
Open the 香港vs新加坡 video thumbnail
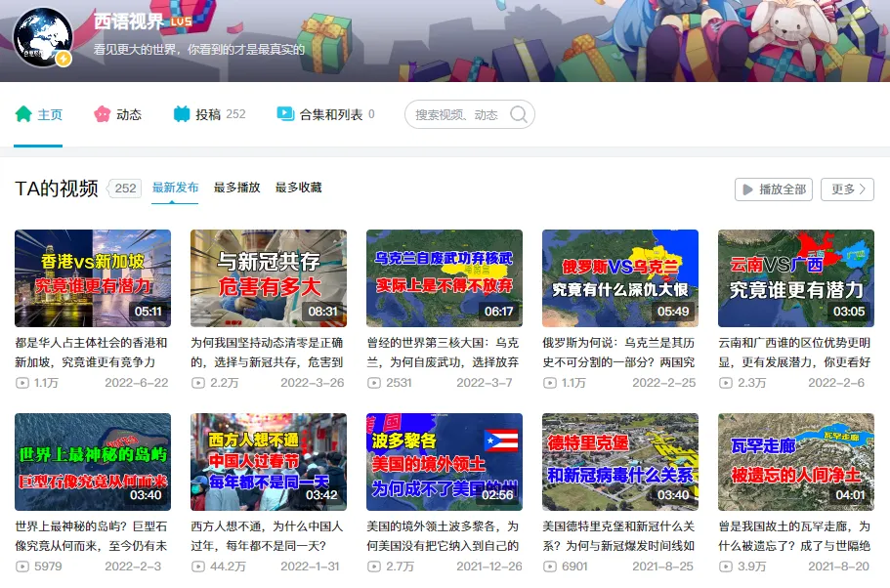tap(93, 277)
